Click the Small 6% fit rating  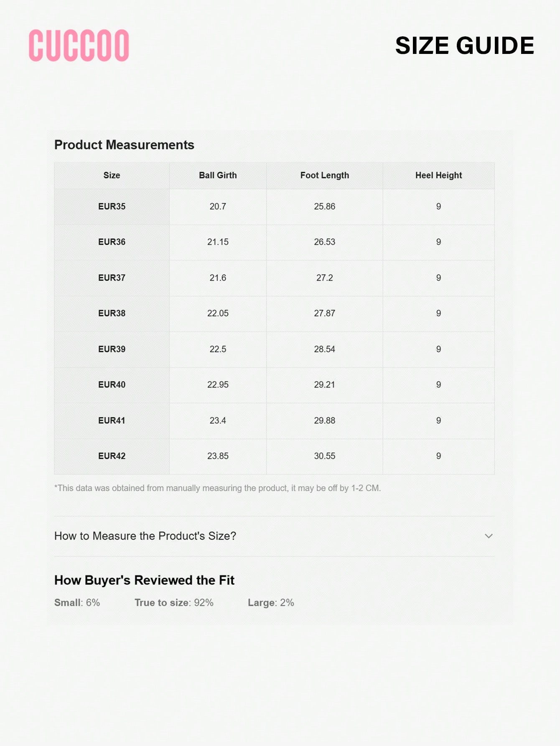pyautogui.click(x=77, y=603)
